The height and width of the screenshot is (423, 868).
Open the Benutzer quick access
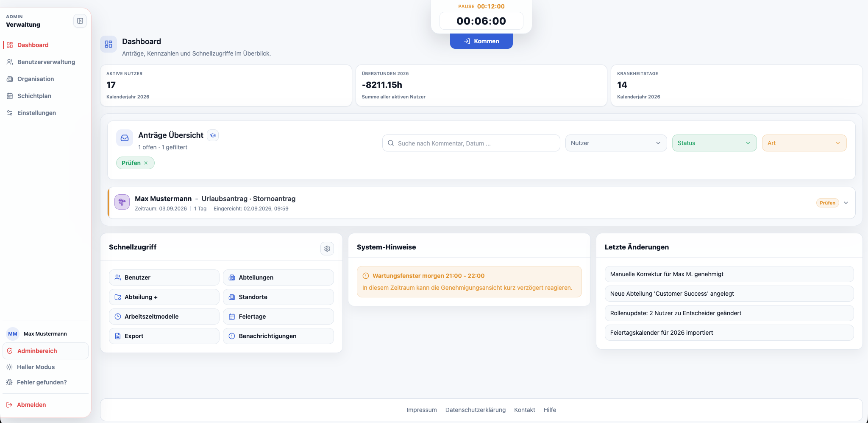tap(164, 277)
